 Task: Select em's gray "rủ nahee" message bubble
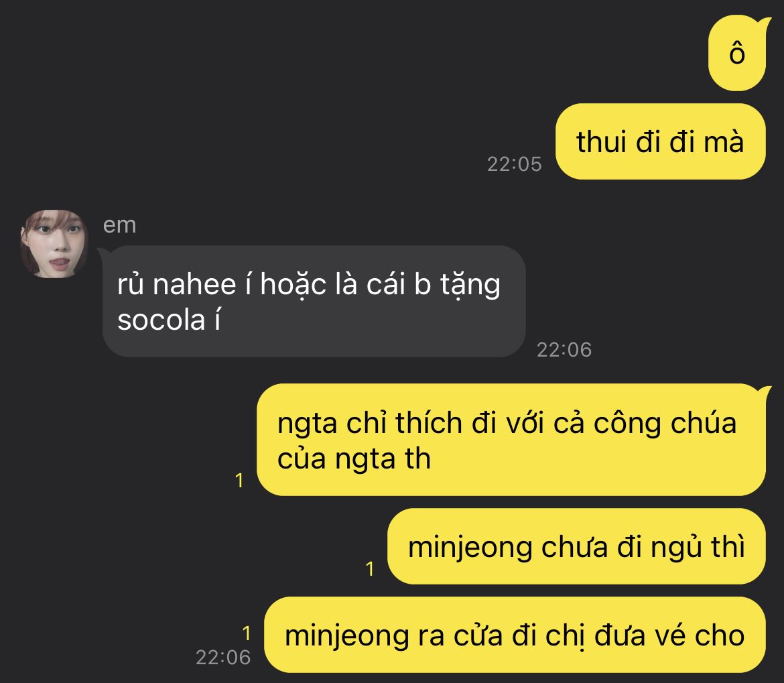(x=314, y=301)
